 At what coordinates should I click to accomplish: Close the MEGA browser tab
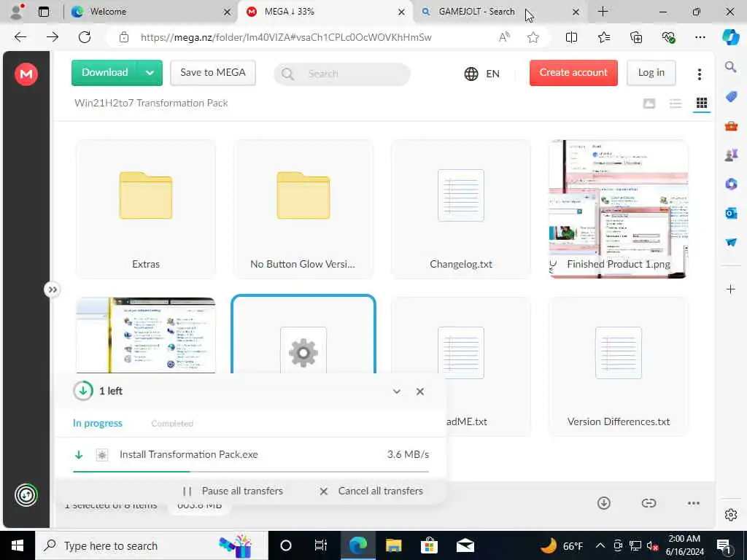click(x=402, y=12)
